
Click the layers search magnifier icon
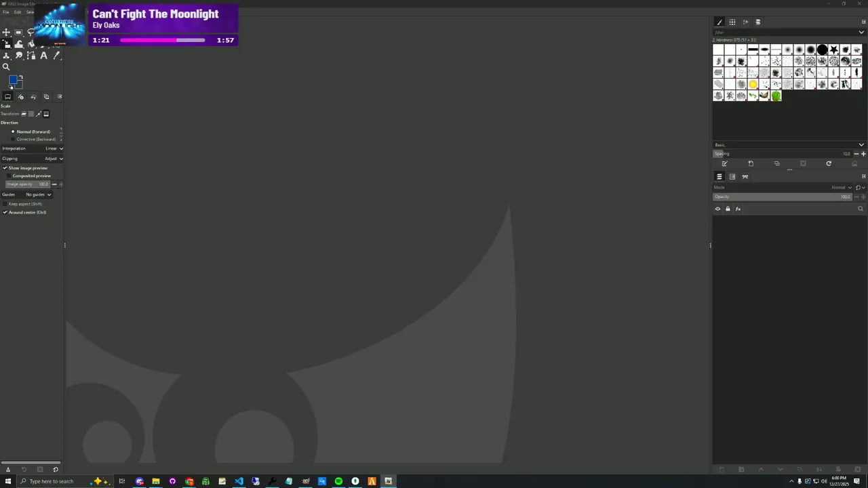pos(861,209)
